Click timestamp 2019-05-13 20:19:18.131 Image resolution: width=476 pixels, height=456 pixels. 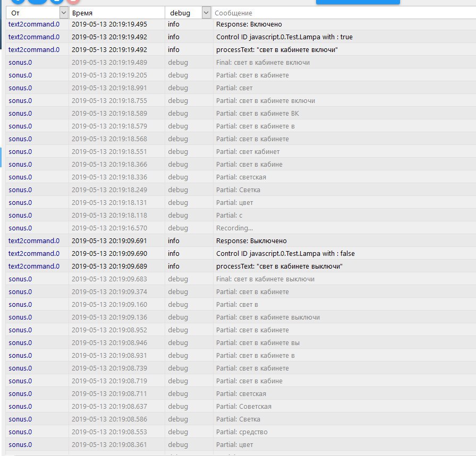coord(109,203)
